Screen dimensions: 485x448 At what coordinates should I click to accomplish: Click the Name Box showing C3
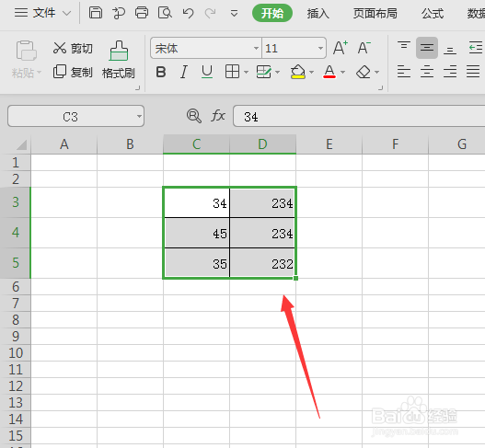(x=75, y=116)
